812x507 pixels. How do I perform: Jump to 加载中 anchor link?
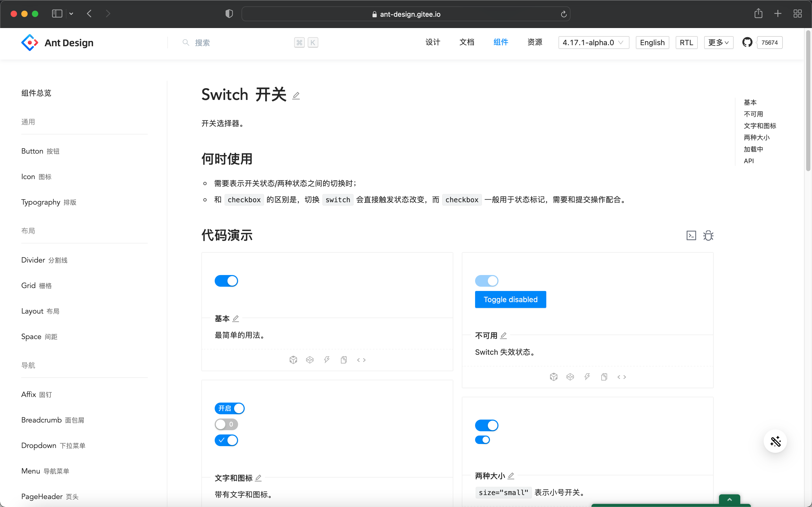(x=753, y=149)
